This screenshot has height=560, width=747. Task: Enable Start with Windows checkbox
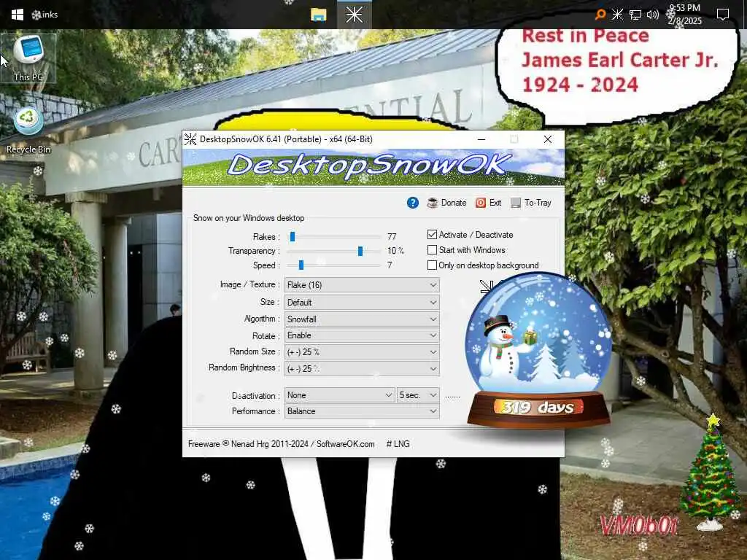(432, 249)
